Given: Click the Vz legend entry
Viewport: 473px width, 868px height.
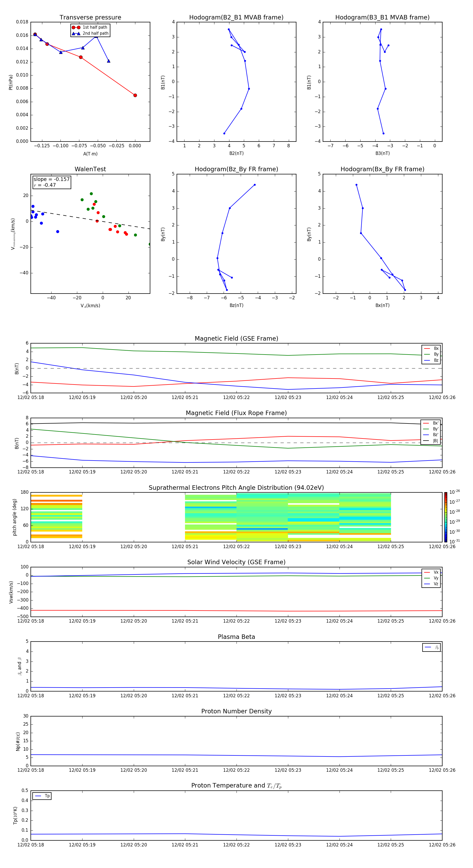Looking at the screenshot, I should pos(431,584).
